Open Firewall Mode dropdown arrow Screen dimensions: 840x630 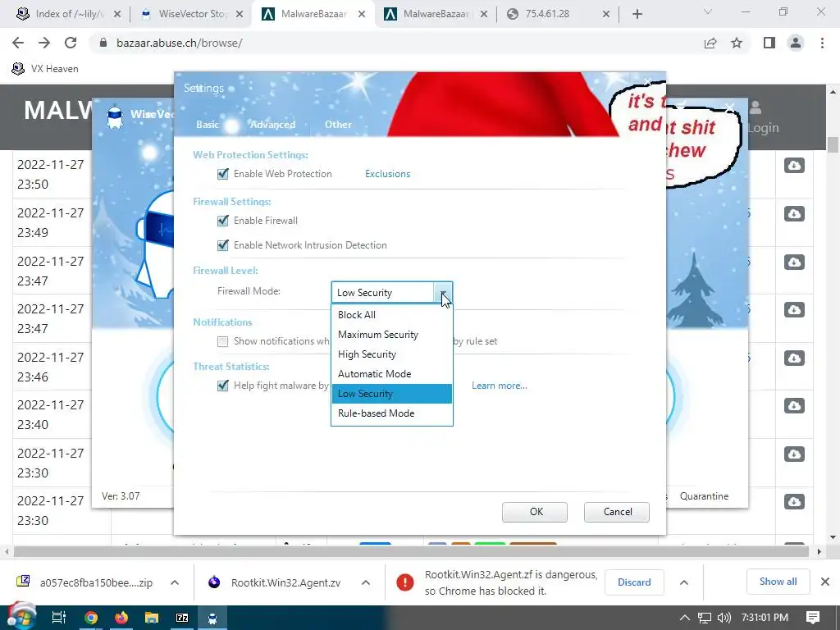[x=443, y=293]
